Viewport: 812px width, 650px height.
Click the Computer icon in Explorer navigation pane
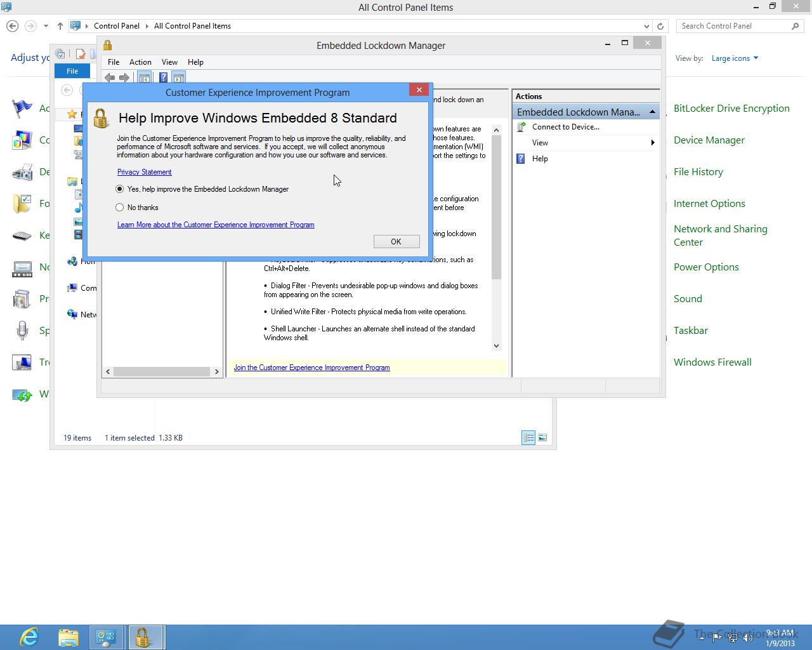coord(72,288)
